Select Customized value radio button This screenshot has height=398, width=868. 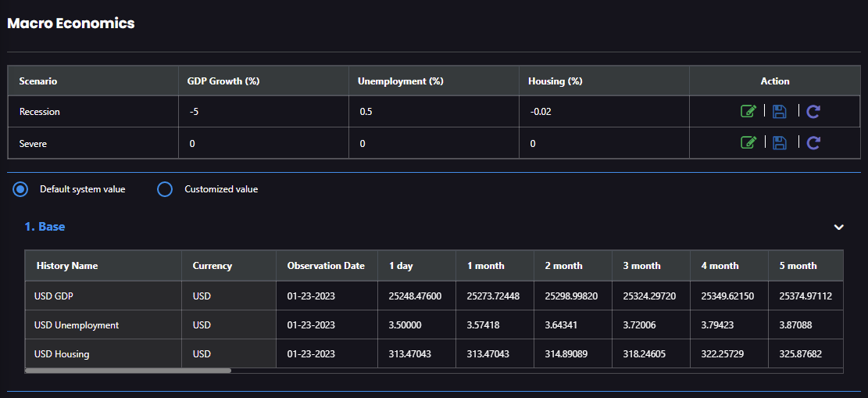coord(165,189)
